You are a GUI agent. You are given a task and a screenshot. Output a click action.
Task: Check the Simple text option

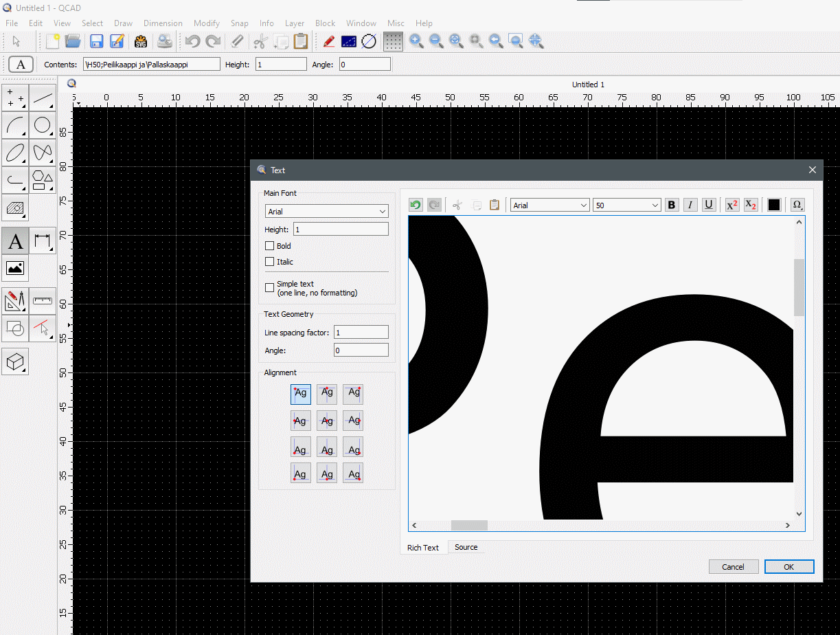pos(270,288)
